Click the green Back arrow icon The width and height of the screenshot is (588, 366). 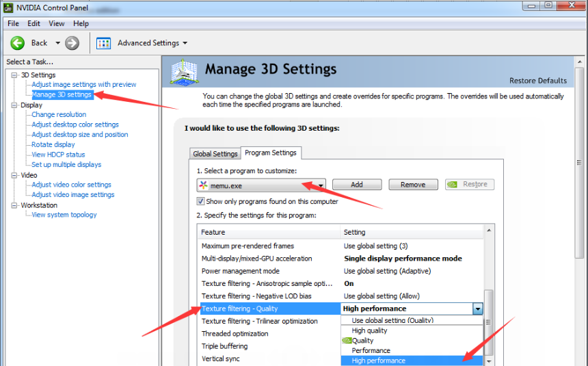(x=18, y=43)
